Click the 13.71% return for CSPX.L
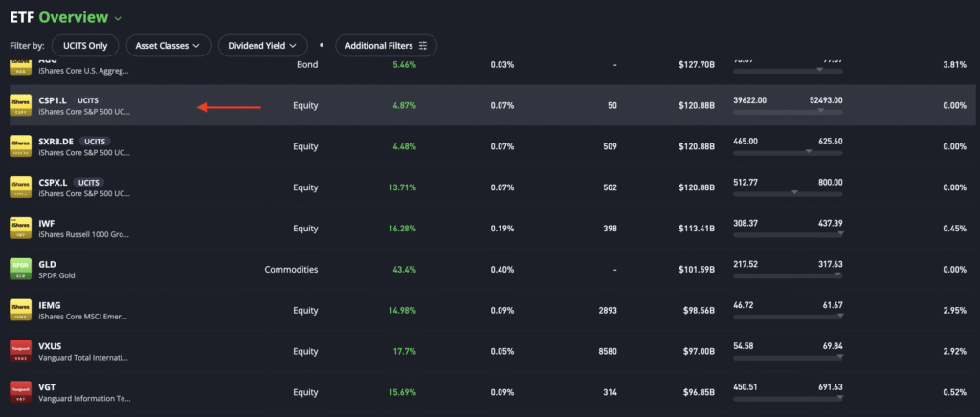This screenshot has height=417, width=980. (403, 187)
